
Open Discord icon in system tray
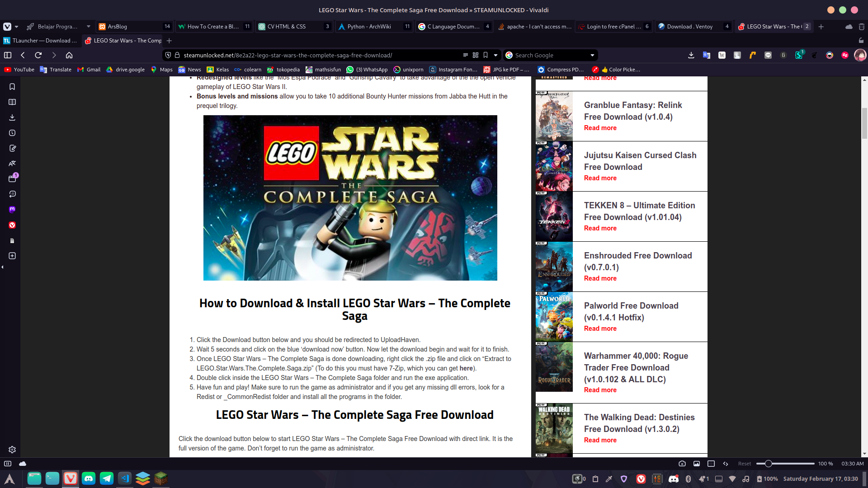(x=674, y=479)
